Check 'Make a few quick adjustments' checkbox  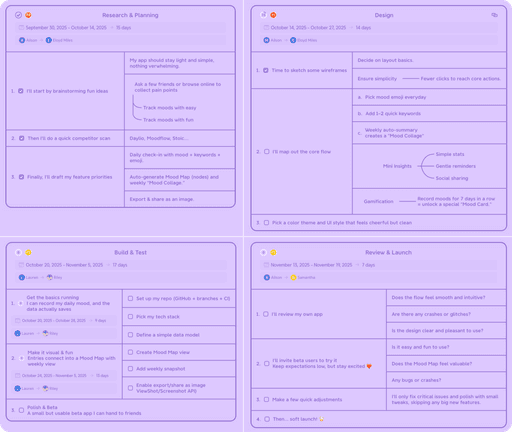[266, 399]
